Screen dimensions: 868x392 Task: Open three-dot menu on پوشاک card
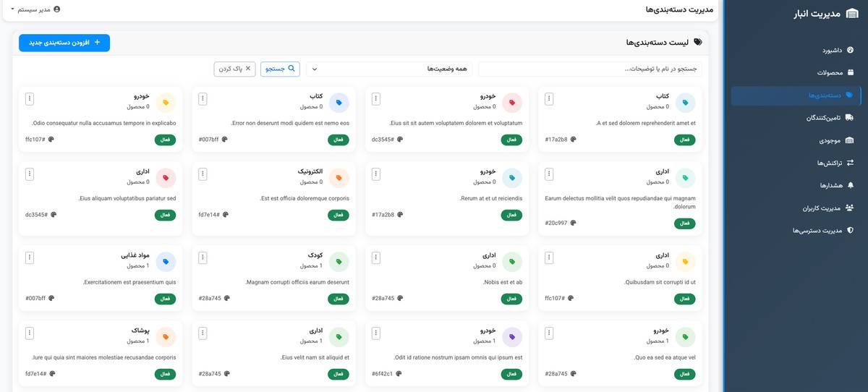[x=30, y=333]
